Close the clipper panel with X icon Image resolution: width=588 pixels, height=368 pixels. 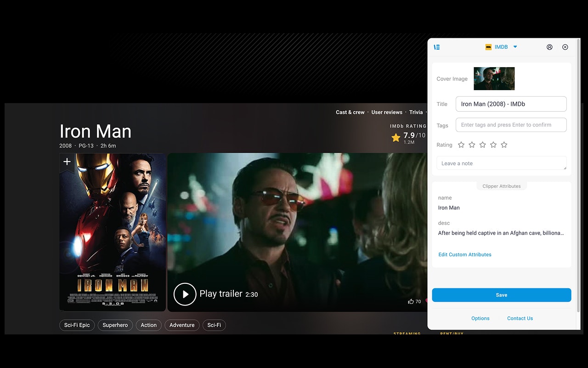565,47
